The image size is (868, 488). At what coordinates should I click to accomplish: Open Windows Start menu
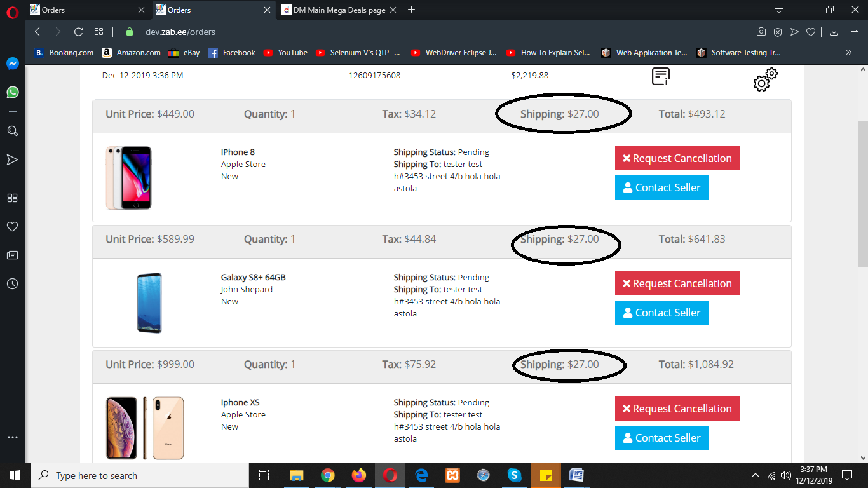point(15,475)
